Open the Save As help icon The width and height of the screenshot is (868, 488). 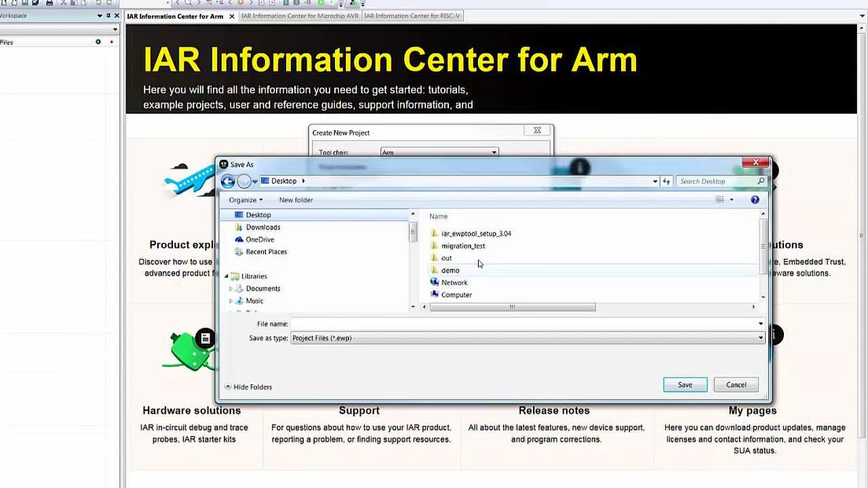click(755, 200)
